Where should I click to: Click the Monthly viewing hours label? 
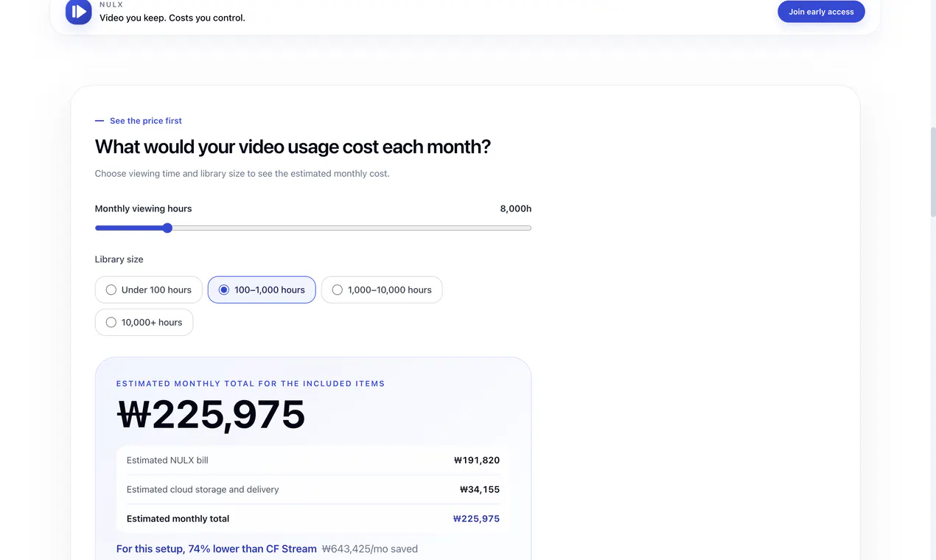pyautogui.click(x=143, y=209)
